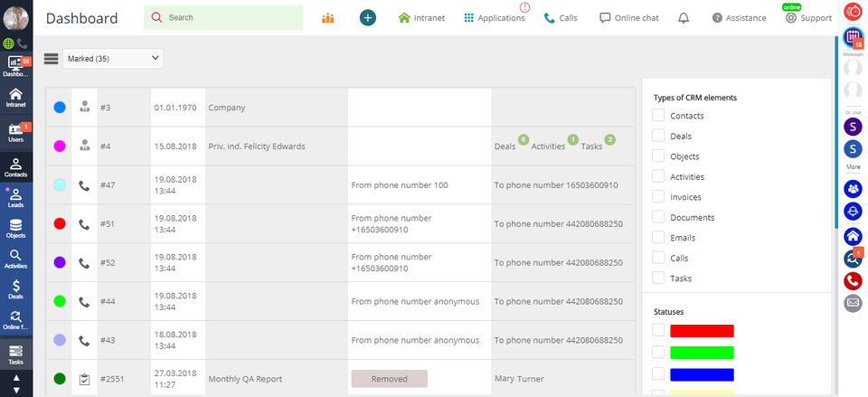The height and width of the screenshot is (397, 868).
Task: Open Support in the top menu
Action: coord(808,18)
